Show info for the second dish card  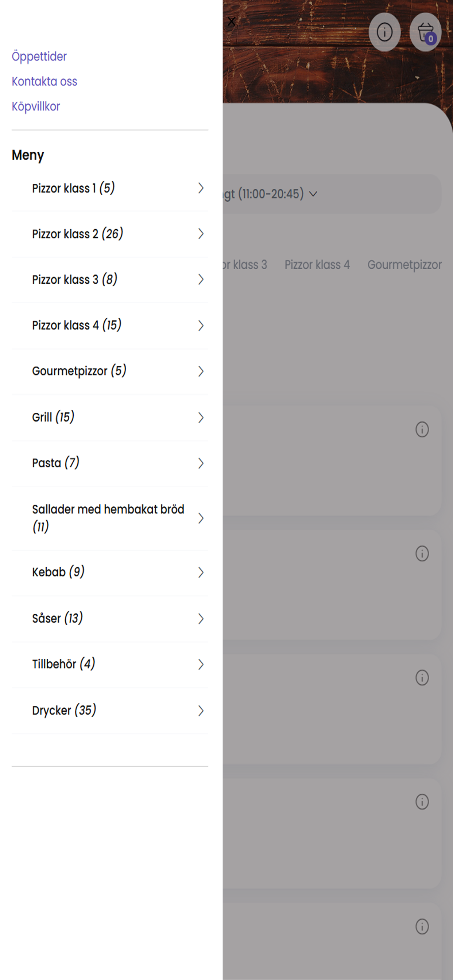point(422,553)
